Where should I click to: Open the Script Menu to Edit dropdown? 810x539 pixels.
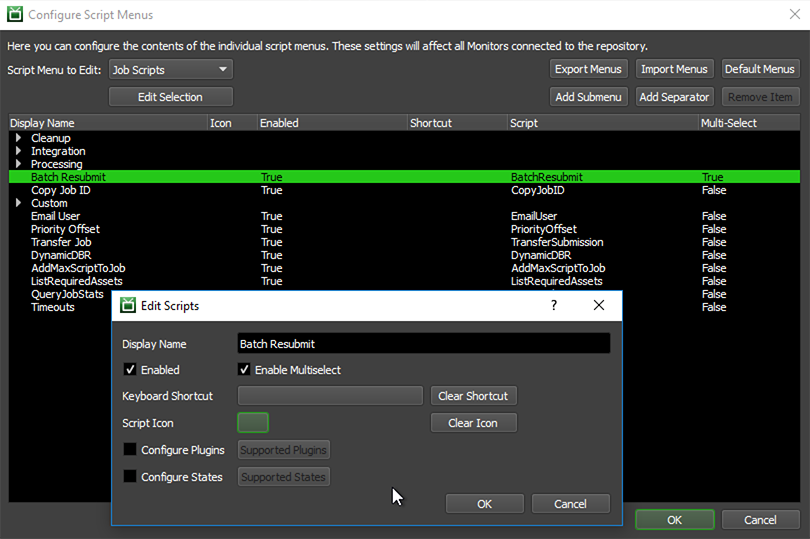(171, 70)
